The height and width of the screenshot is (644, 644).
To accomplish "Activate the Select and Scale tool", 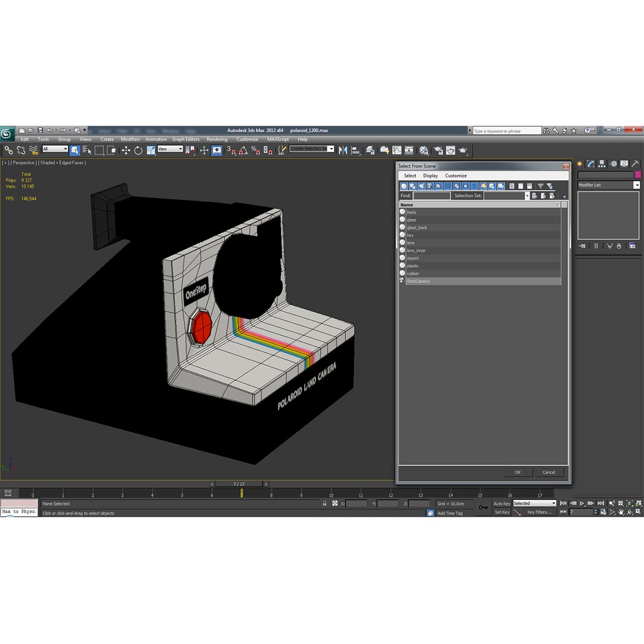I will (151, 150).
